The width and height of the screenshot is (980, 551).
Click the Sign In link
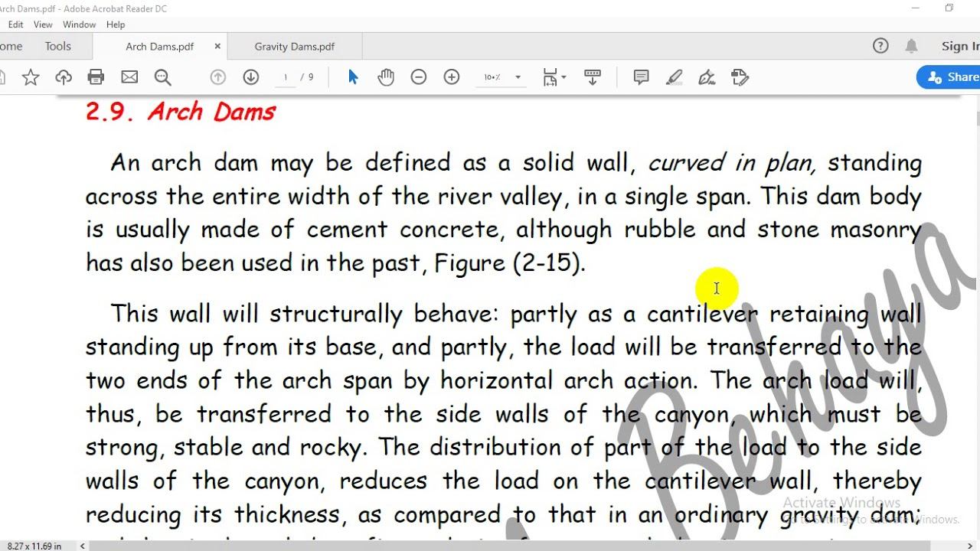pyautogui.click(x=960, y=46)
